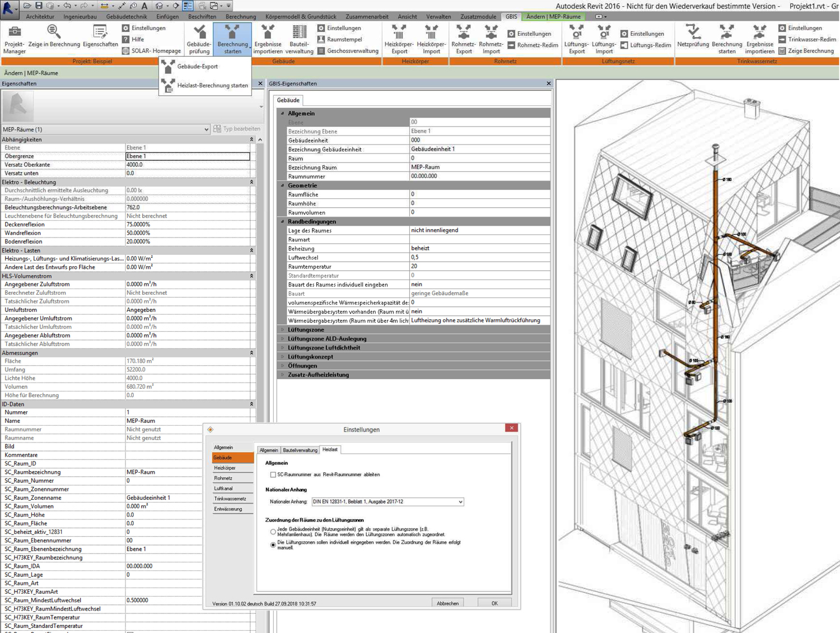Image resolution: width=840 pixels, height=633 pixels.
Task: Click Heizkörper-Import icon
Action: [x=431, y=39]
